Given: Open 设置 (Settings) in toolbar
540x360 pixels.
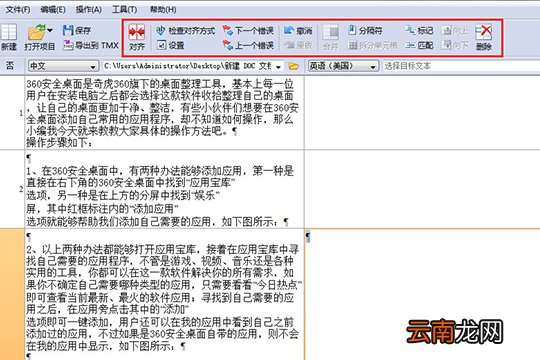Looking at the screenshot, I should pyautogui.click(x=170, y=45).
